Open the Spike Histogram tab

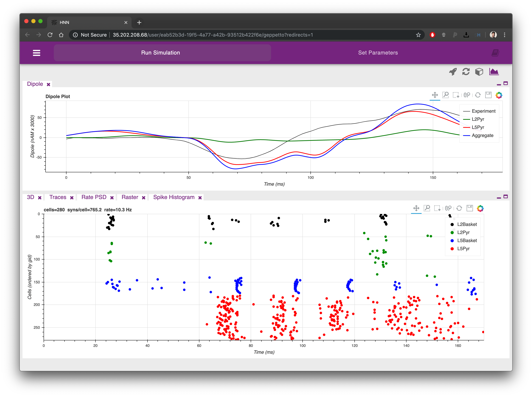pos(174,197)
